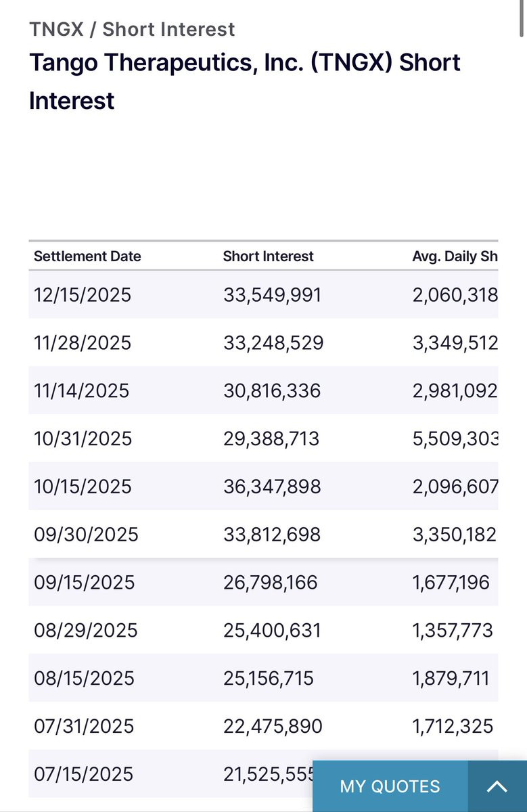Select the 12/15/2025 settlement date row
527x812 pixels.
pyautogui.click(x=83, y=295)
